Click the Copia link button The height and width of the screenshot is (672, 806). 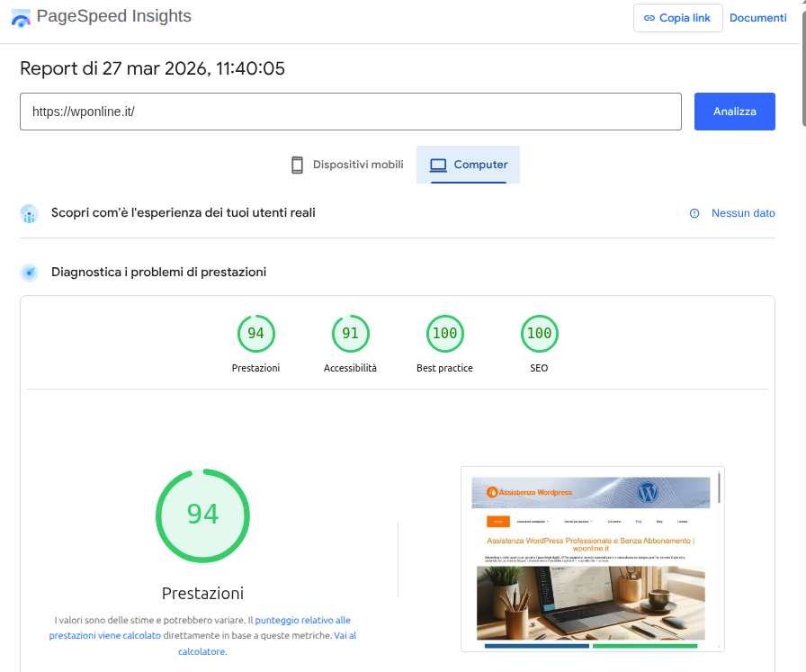point(677,18)
